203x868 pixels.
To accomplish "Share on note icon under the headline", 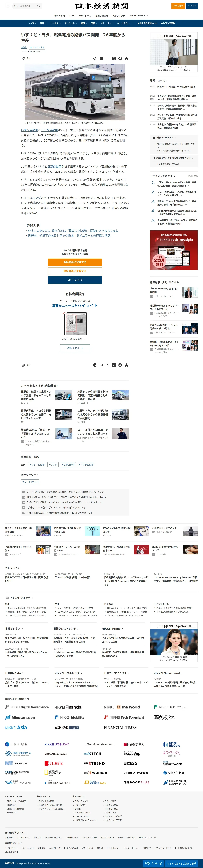I will tap(108, 59).
